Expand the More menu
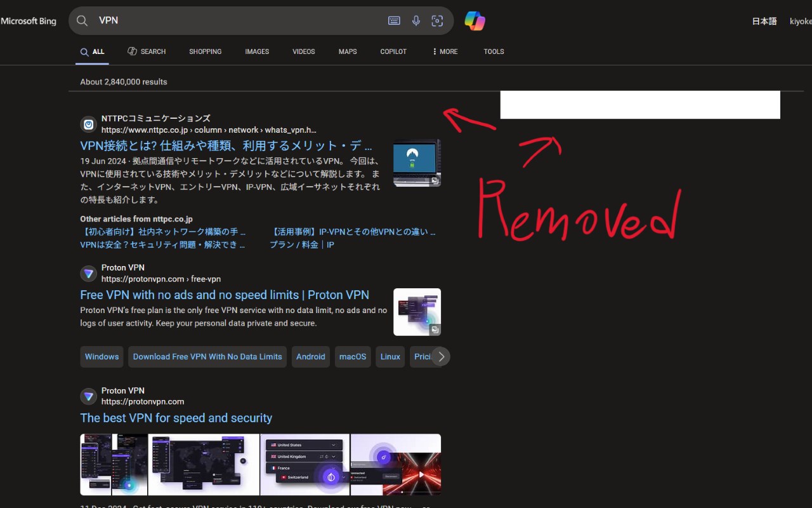This screenshot has height=508, width=812. click(445, 51)
